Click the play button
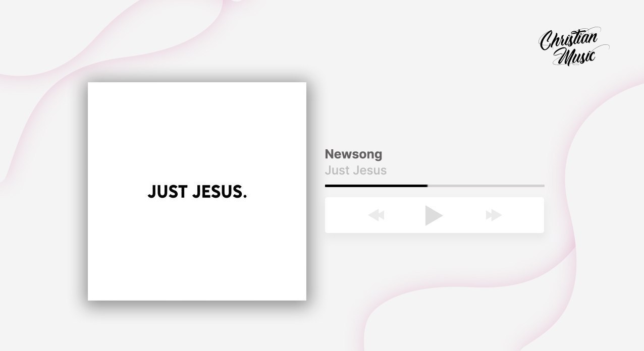 [x=434, y=215]
